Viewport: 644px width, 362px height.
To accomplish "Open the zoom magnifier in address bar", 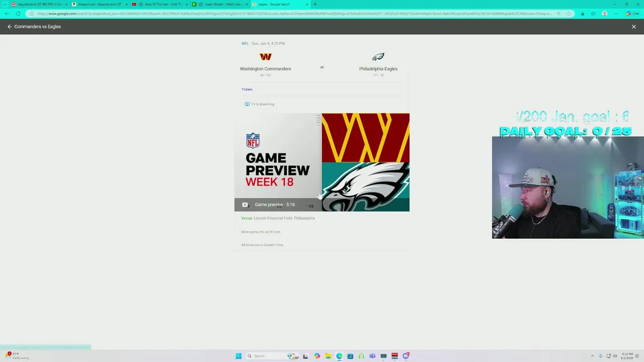I will 558,14.
